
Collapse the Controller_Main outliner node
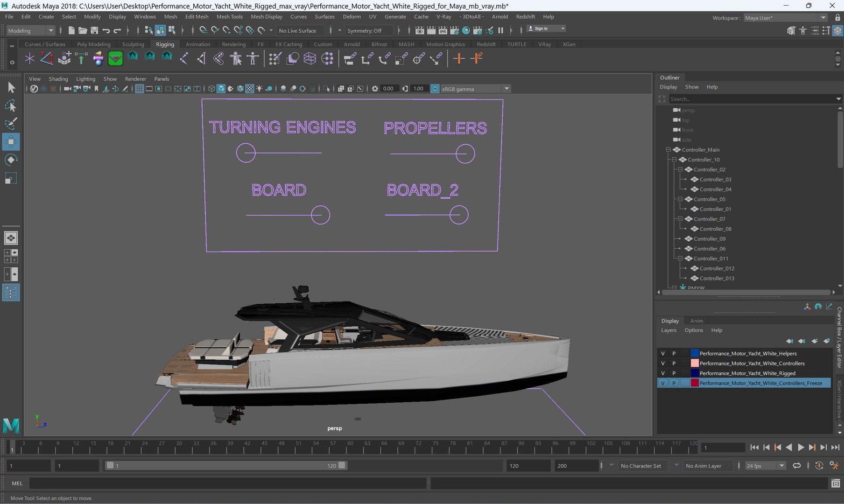click(x=668, y=150)
